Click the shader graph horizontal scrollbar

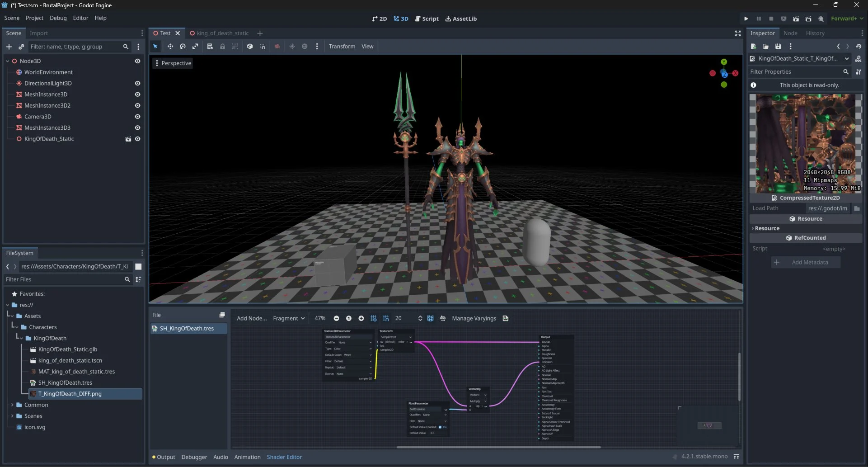tap(498, 447)
